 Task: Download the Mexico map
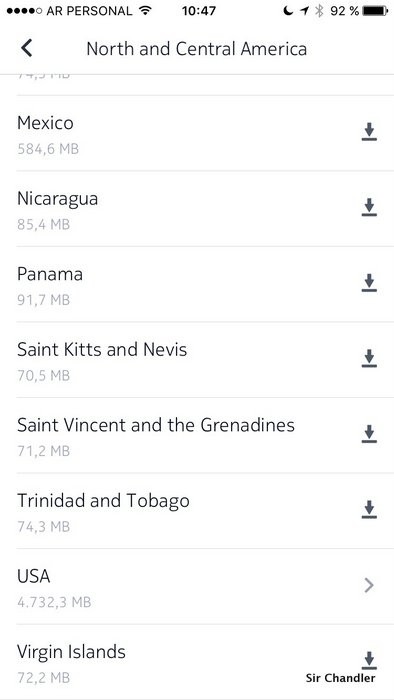pos(369,132)
